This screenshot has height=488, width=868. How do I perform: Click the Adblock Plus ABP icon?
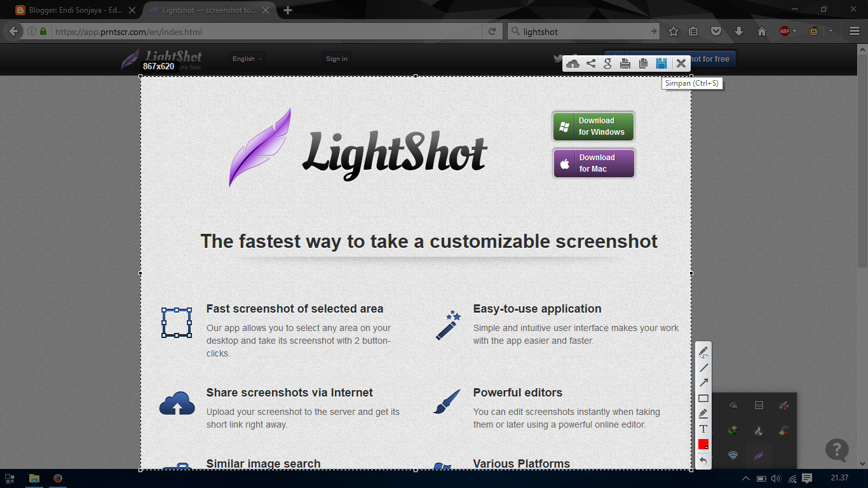(785, 31)
